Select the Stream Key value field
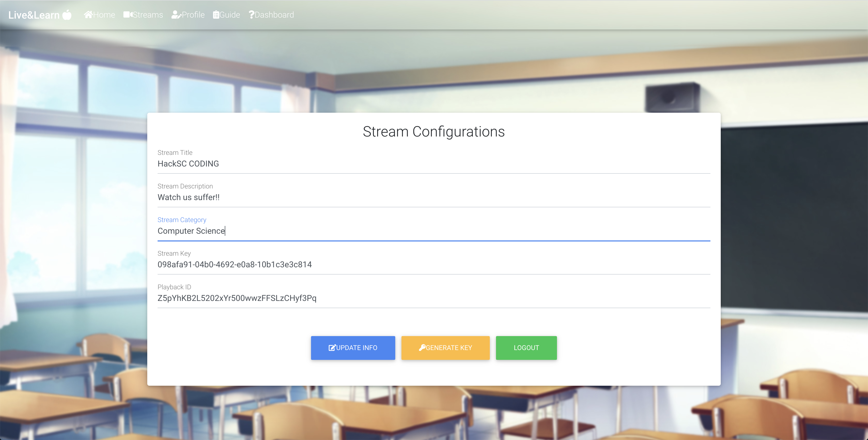Image resolution: width=868 pixels, height=440 pixels. click(434, 264)
